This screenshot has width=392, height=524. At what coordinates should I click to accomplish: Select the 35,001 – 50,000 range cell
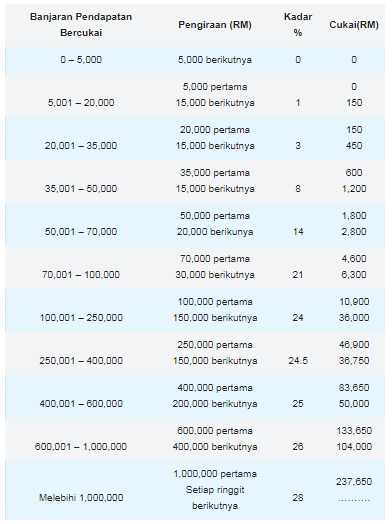coord(81,188)
